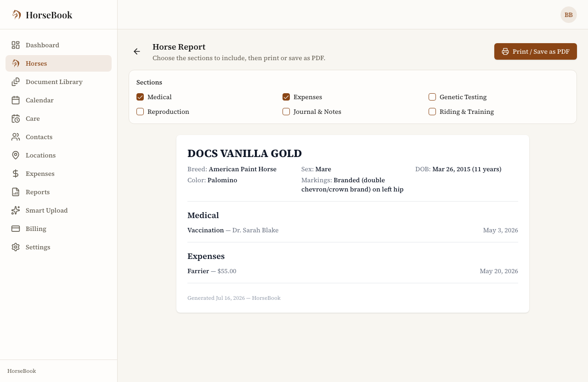The image size is (588, 382).
Task: Open Billing menu item
Action: coord(58,229)
